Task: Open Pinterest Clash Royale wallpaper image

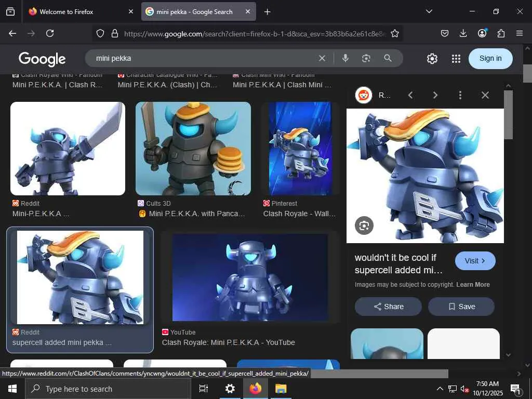Action: [x=300, y=149]
